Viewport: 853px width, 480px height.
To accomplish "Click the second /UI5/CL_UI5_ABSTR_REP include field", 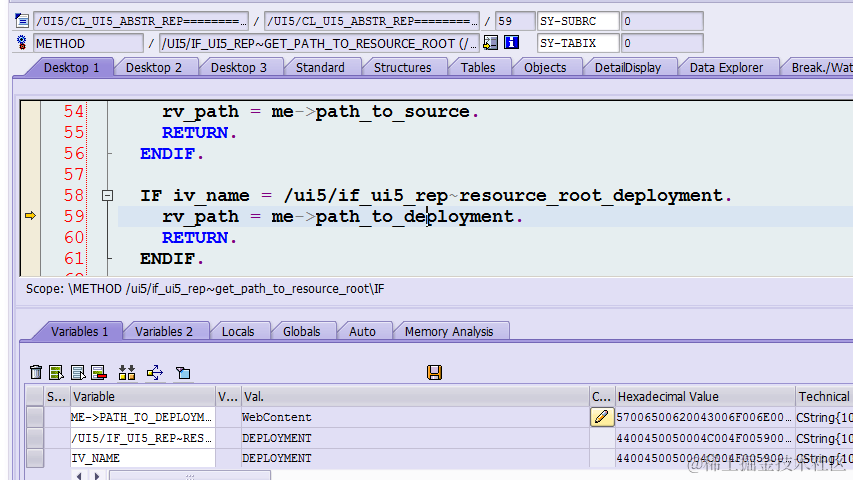I will point(372,21).
